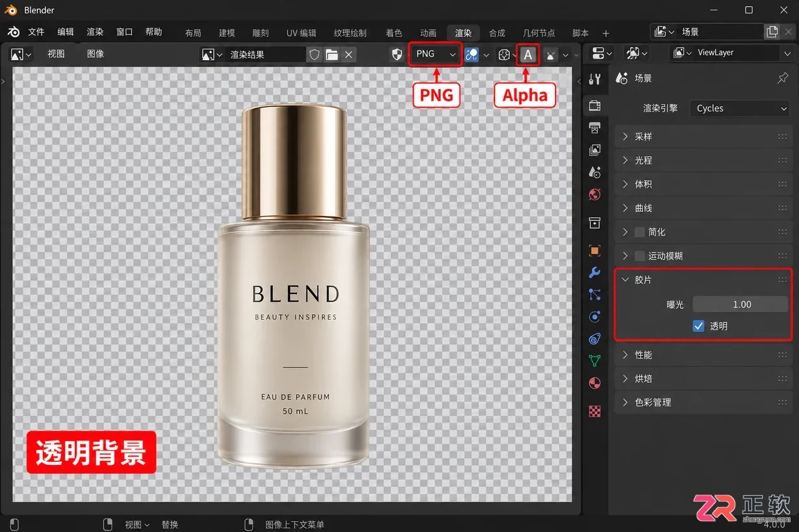Enable the 简化 checkbox
Screen dimensions: 799x532
click(x=640, y=232)
